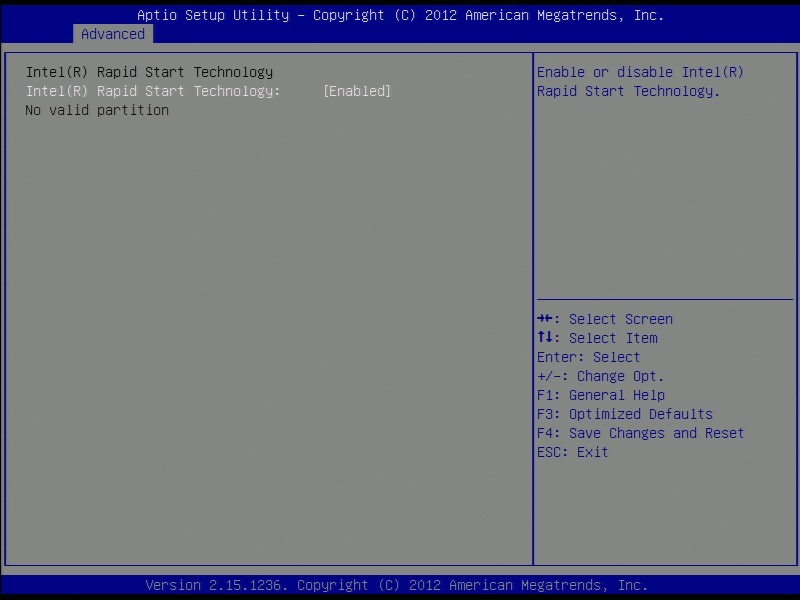Click the Aptio Setup Utility title text

coord(220,15)
